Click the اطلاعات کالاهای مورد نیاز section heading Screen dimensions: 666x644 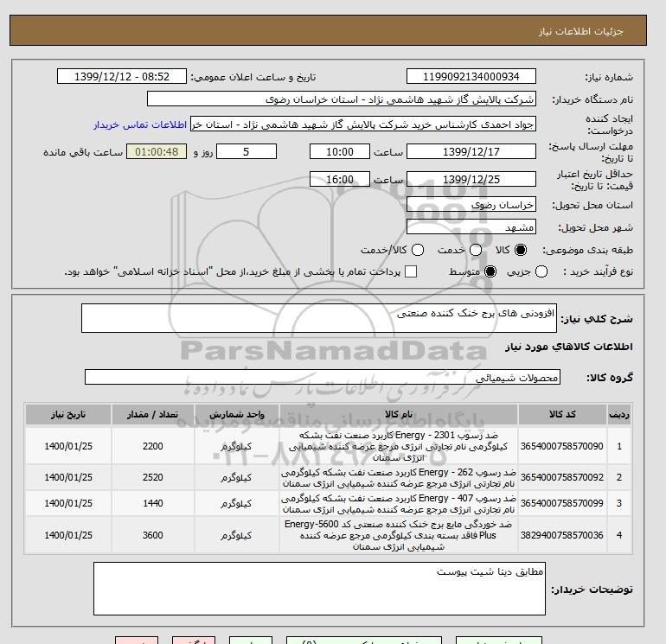(x=569, y=347)
